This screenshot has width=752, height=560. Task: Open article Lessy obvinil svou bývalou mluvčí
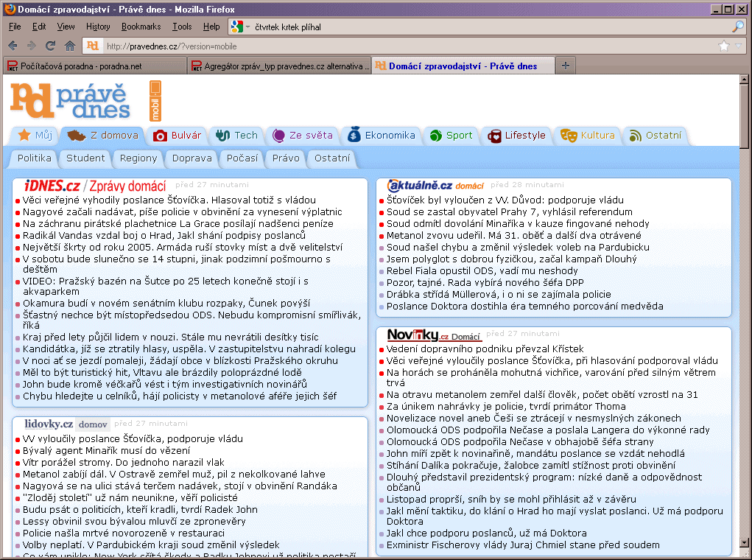click(x=134, y=521)
